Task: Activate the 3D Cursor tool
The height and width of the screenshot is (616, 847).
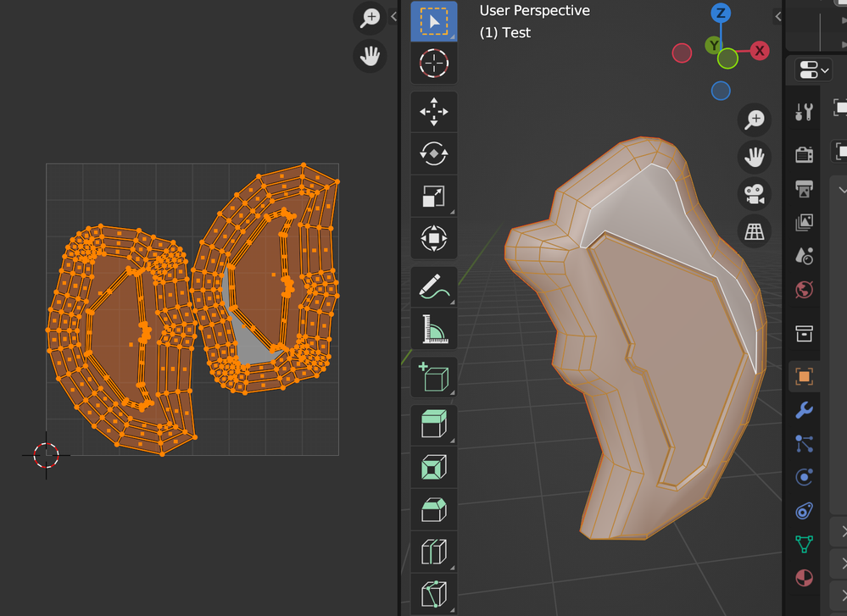Action: 433,63
